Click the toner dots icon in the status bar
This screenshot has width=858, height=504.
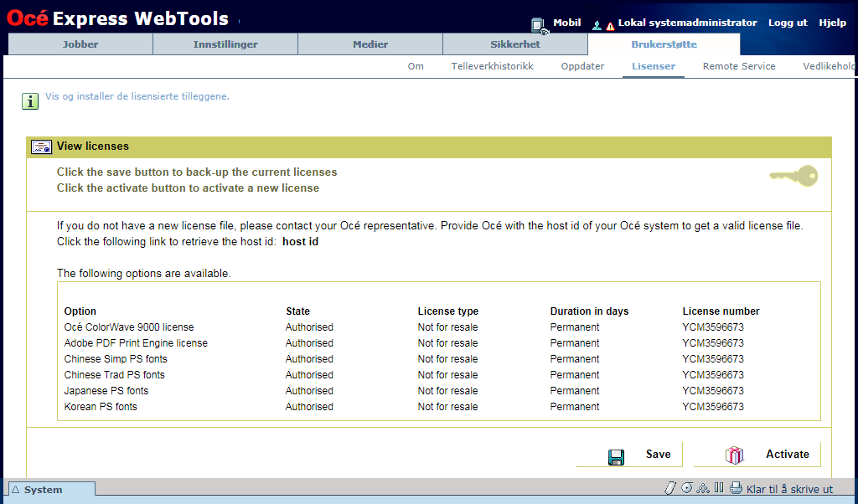[703, 487]
